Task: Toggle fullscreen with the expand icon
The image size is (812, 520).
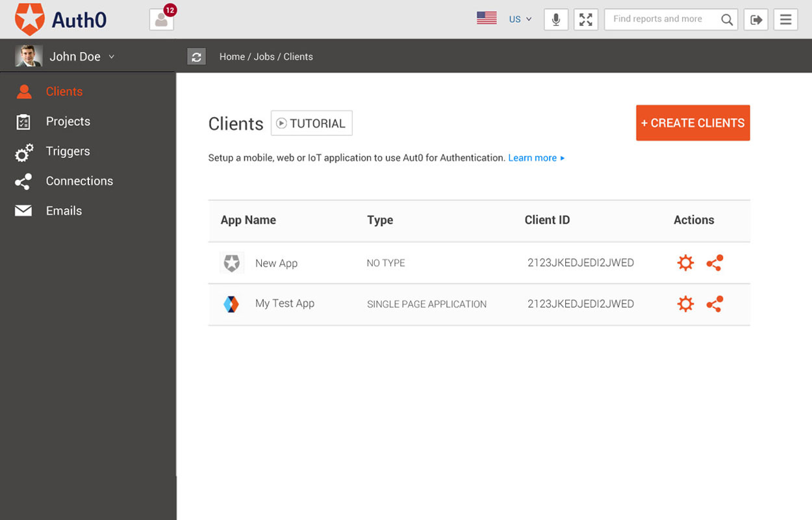Action: 586,19
